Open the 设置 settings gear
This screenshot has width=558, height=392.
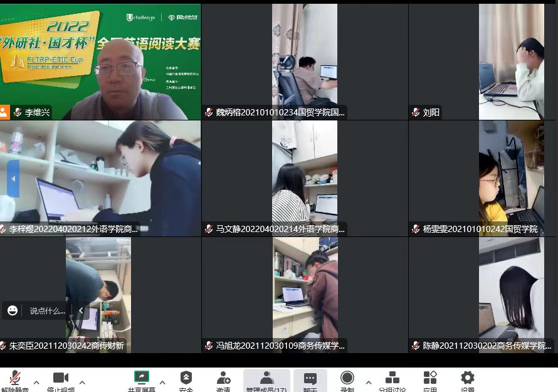(x=467, y=378)
